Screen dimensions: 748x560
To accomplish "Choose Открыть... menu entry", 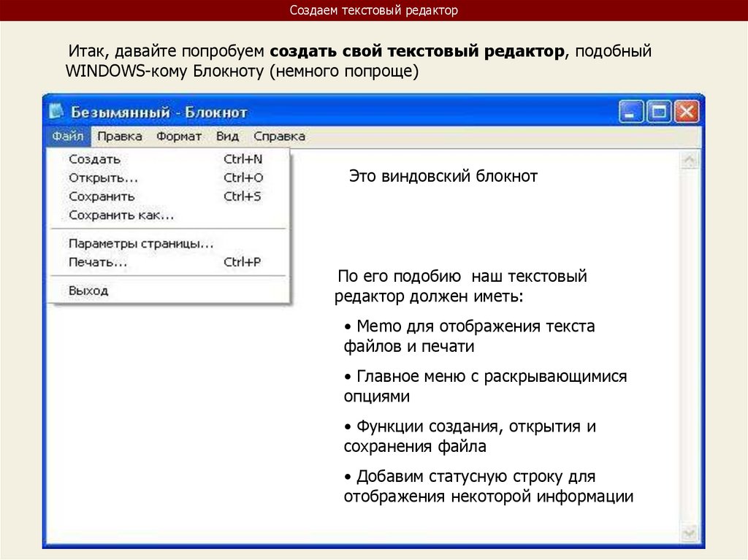I will coord(168,177).
